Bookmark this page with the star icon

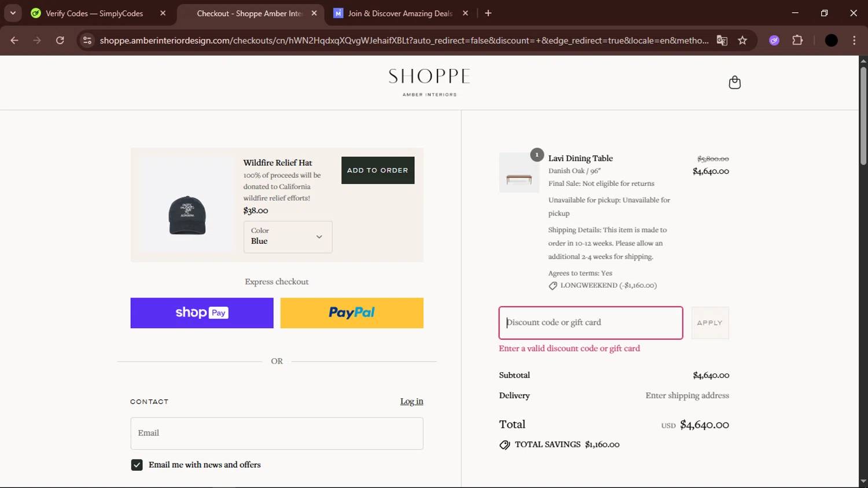[742, 41]
